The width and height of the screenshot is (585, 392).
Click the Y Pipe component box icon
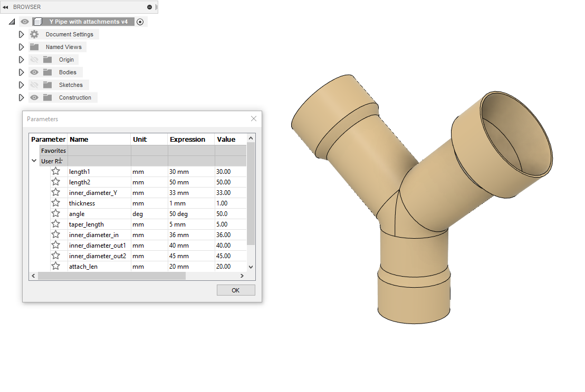[x=37, y=22]
